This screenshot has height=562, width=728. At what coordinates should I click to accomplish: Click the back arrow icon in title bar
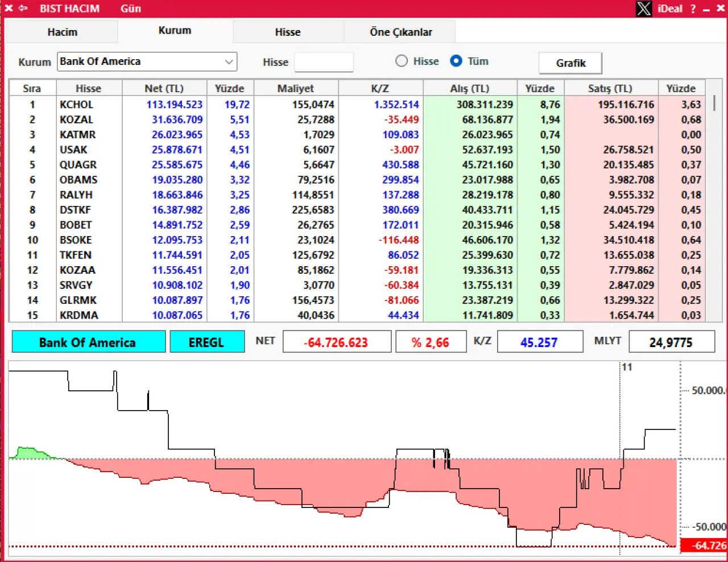23,9
